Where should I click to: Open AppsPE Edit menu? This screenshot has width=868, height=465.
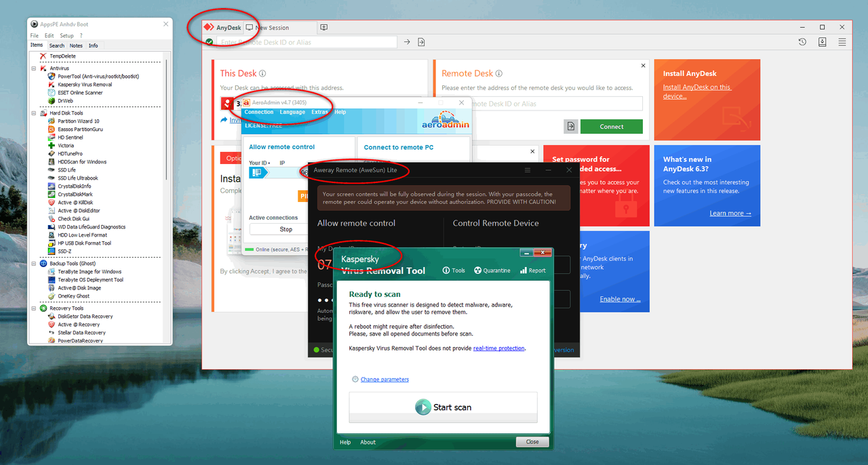50,35
